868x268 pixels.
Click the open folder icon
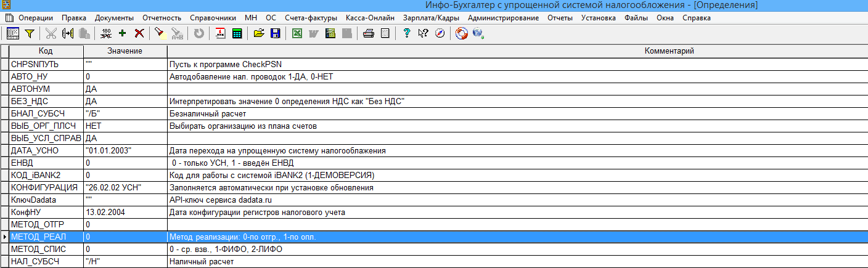[259, 34]
